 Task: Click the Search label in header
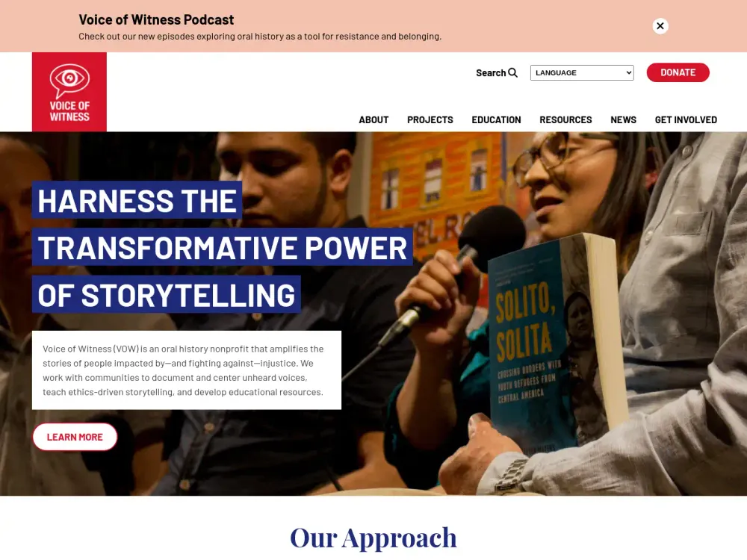(491, 73)
